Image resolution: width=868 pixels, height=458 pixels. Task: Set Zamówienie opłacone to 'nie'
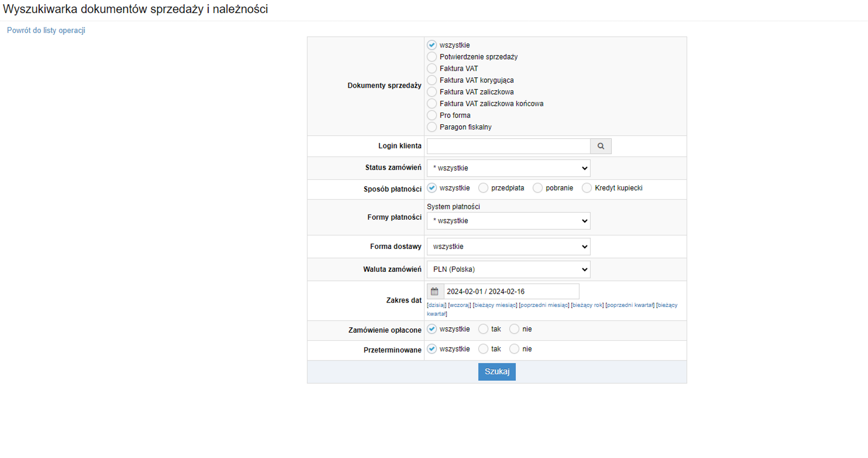pyautogui.click(x=514, y=329)
